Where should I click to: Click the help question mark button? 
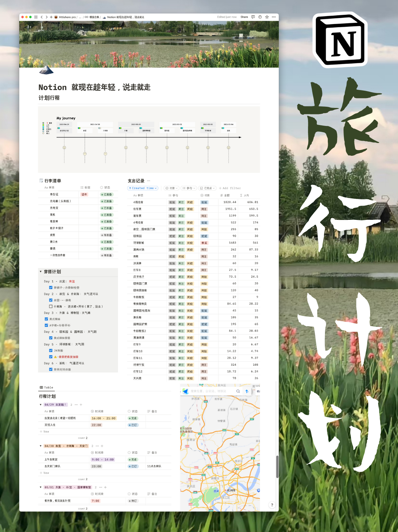272,505
